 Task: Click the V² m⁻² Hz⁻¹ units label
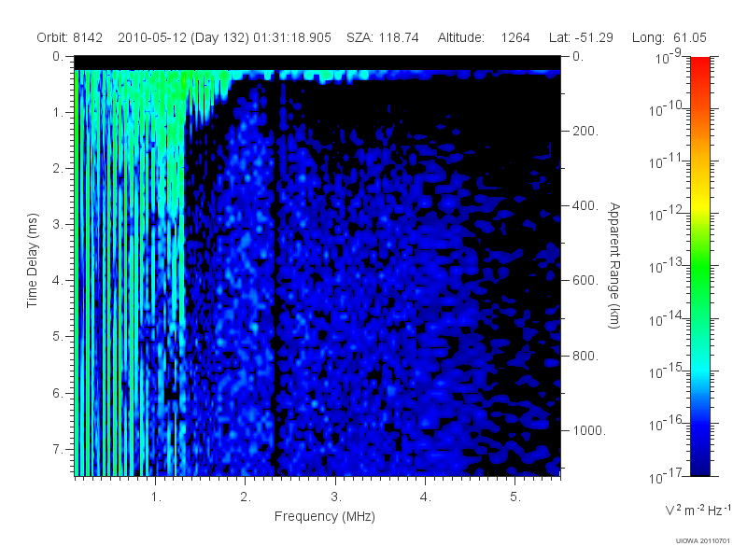point(698,510)
